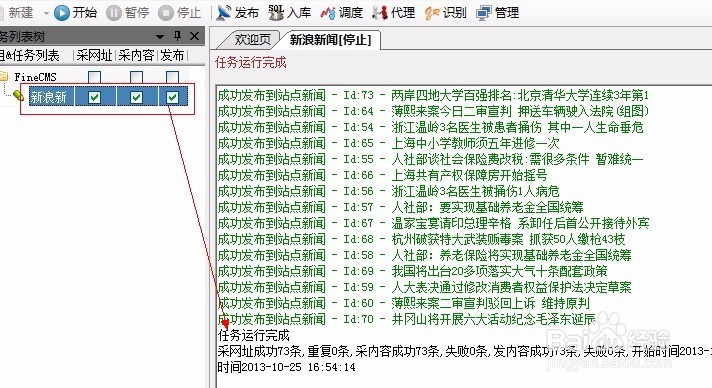Select the log line with Id:59
Screen dimensions: 712x388
tap(425, 287)
